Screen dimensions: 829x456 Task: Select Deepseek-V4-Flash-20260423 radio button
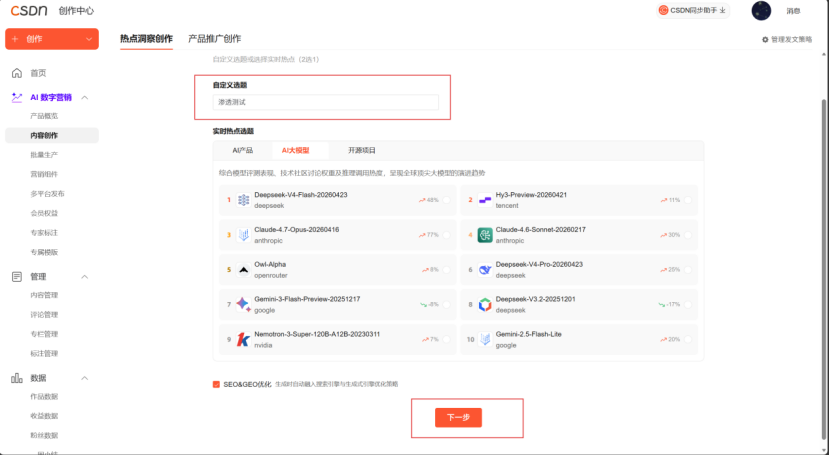(x=446, y=200)
